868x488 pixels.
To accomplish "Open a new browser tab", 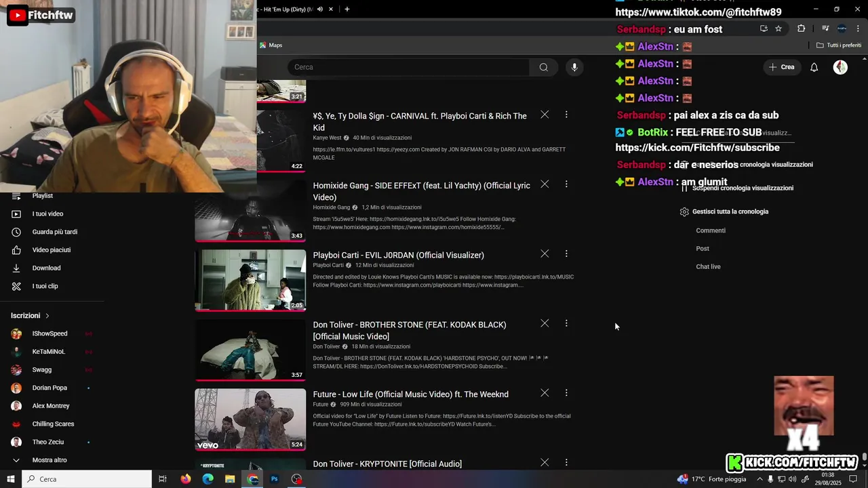I will (x=347, y=9).
